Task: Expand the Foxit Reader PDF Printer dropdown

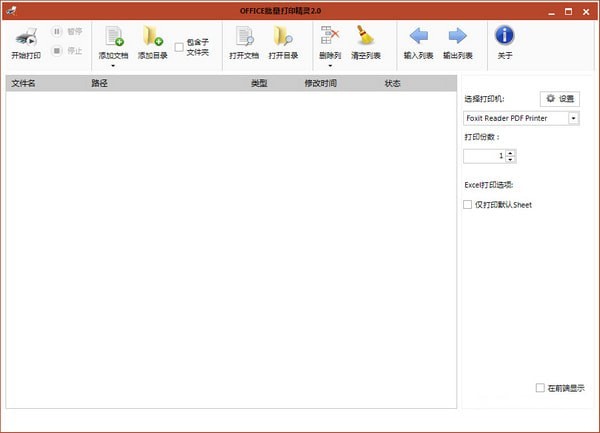Action: [574, 119]
